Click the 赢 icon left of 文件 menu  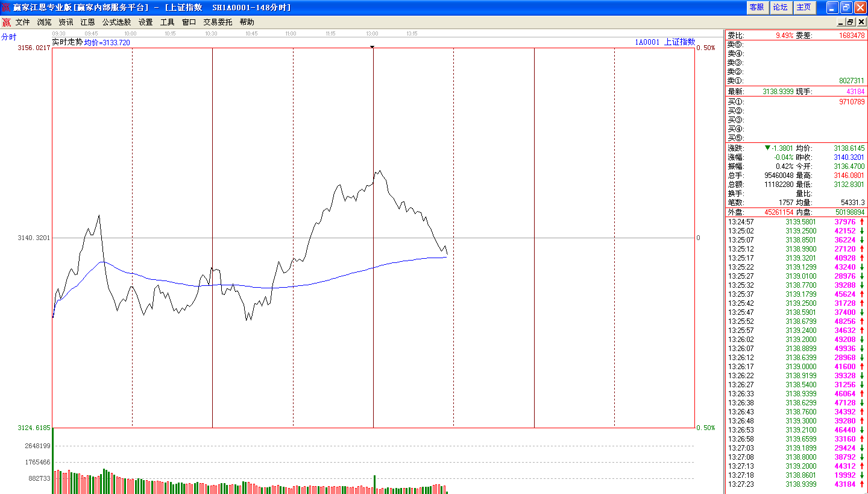click(x=6, y=22)
